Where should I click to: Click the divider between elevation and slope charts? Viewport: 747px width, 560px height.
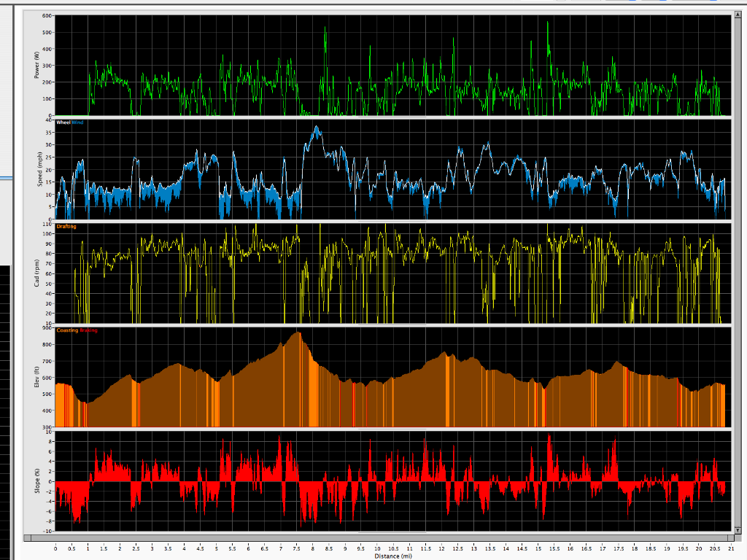point(394,429)
